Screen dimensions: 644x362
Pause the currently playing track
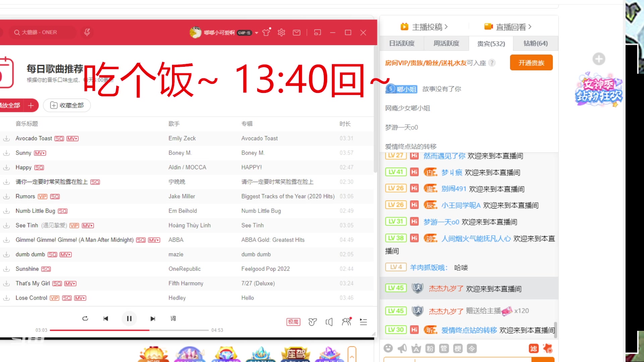click(x=129, y=318)
